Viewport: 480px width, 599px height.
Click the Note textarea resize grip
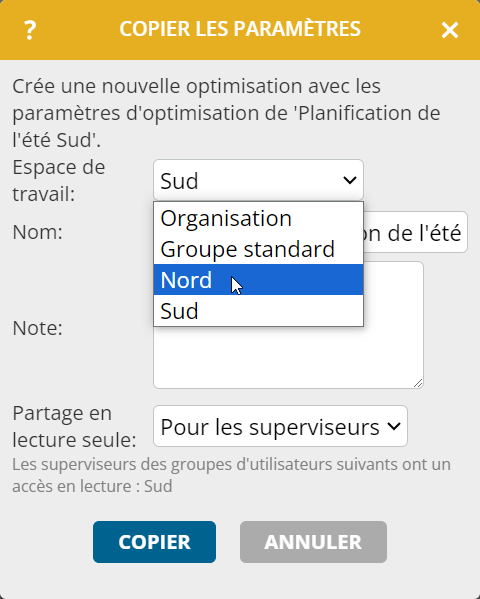tap(418, 383)
